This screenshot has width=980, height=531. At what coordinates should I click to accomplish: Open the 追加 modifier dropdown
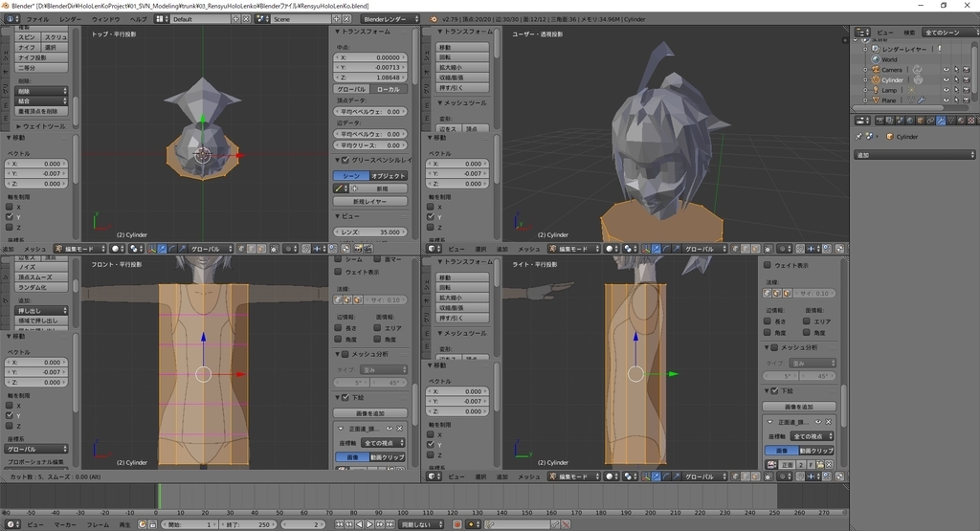[x=914, y=154]
